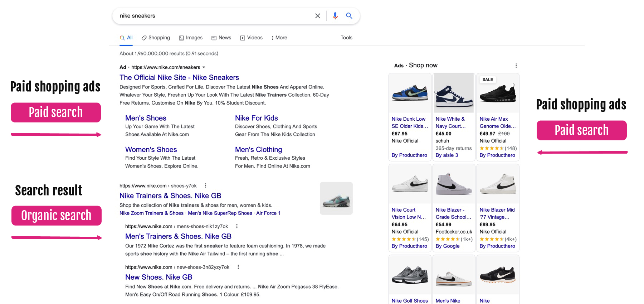Open The Official Nike Site - Nike Sneakers ad
Viewport: 644px width, 304px height.
point(179,77)
